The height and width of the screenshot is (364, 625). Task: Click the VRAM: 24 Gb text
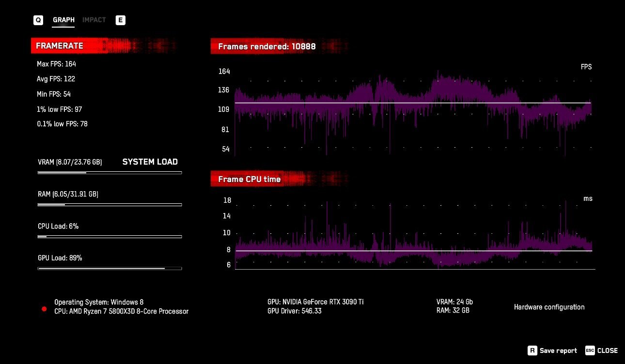click(454, 302)
